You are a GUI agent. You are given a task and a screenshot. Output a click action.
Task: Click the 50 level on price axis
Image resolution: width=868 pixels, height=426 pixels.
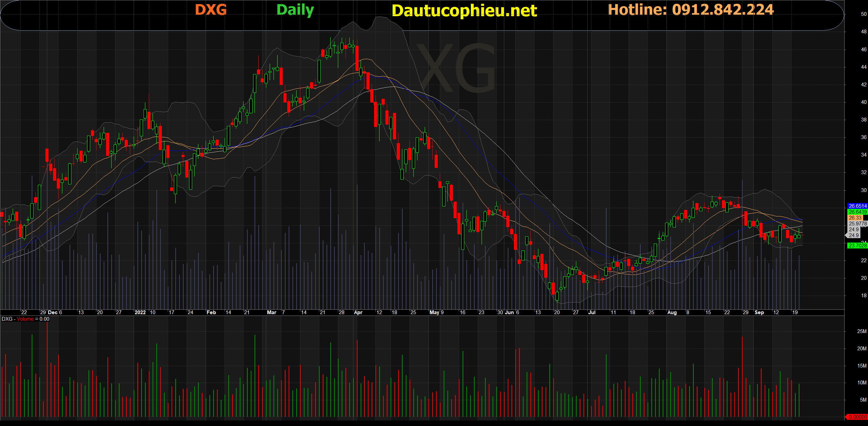pos(864,14)
